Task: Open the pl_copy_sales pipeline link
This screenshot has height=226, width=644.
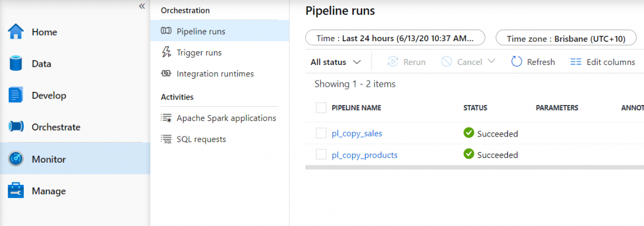Action: (357, 134)
